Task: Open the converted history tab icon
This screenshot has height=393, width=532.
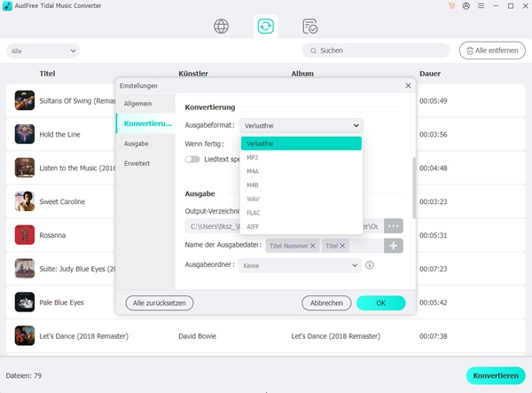Action: click(309, 27)
